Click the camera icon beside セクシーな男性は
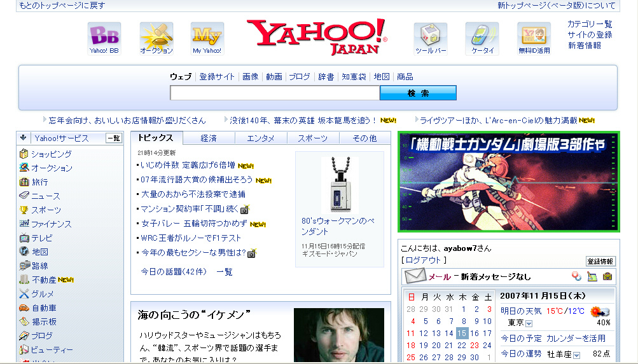 (x=253, y=253)
